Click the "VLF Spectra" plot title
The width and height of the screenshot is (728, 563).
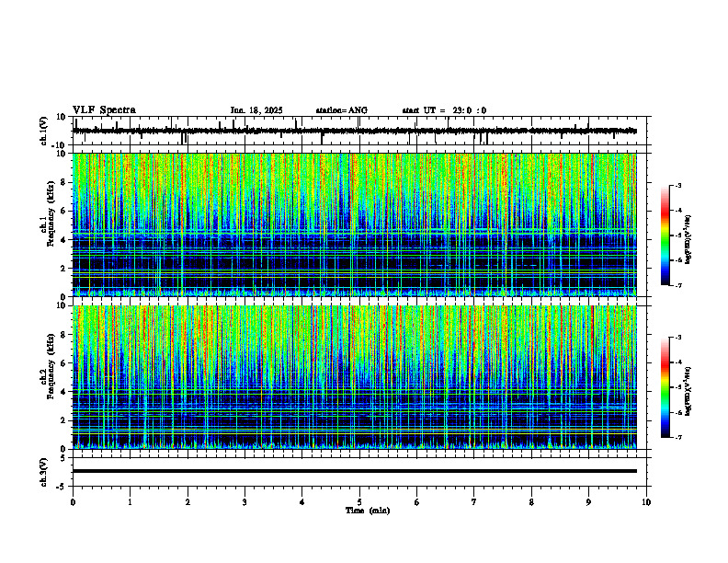tap(104, 110)
